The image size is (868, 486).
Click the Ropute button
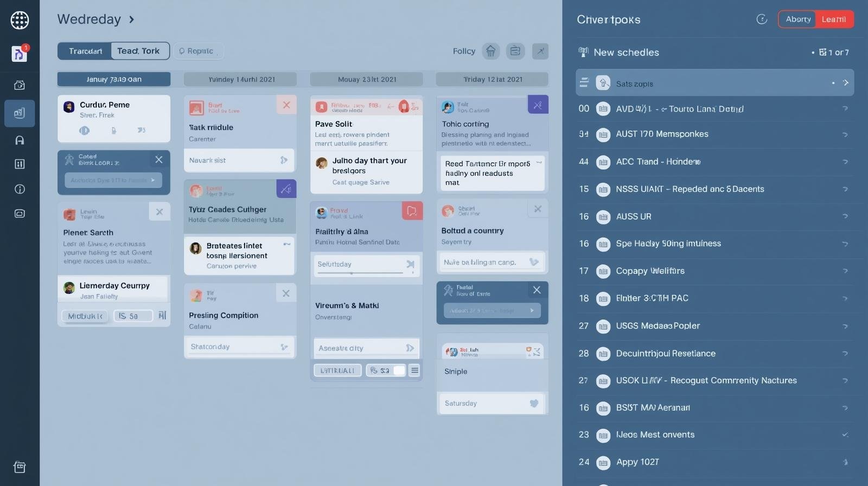pos(199,51)
